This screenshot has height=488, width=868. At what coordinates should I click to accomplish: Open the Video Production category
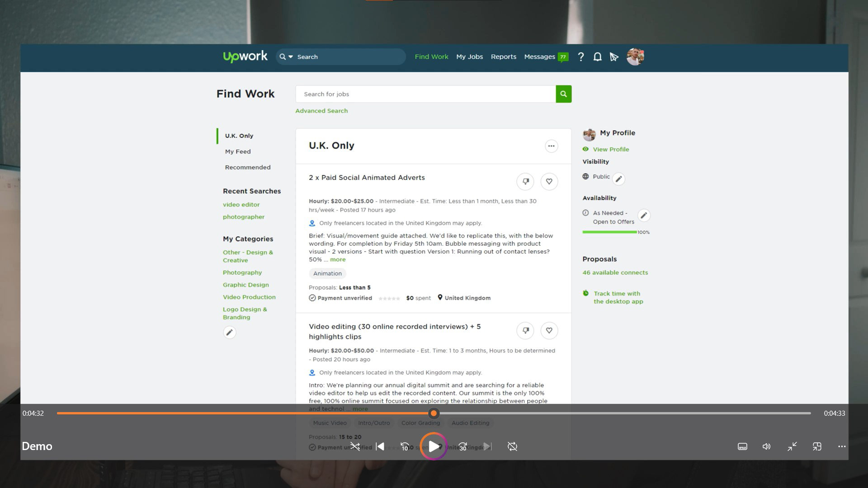point(249,297)
